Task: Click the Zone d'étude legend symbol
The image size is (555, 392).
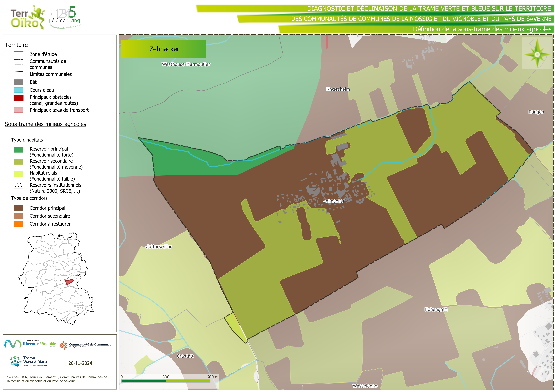Action: coord(19,54)
